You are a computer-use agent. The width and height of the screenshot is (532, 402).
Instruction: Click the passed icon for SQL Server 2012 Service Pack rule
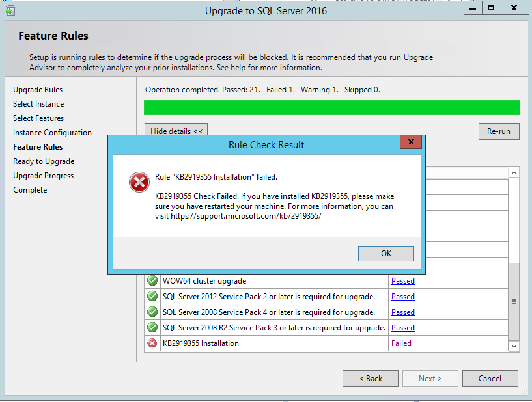point(152,296)
